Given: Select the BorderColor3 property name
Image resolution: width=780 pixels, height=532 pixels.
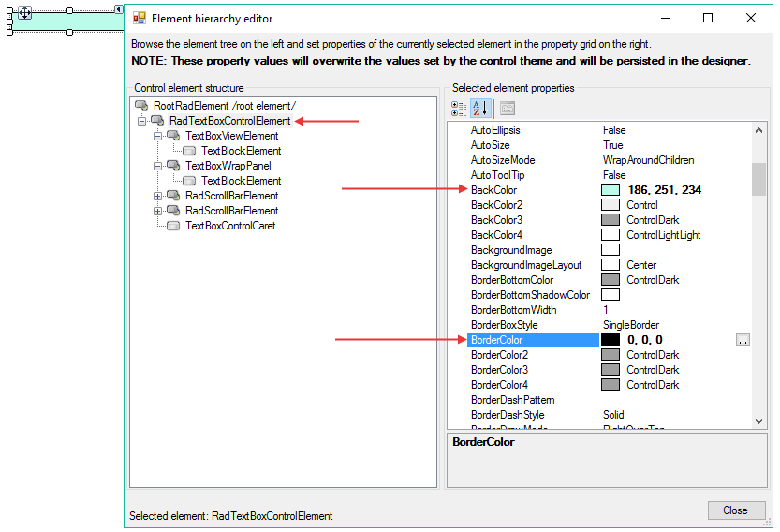Looking at the screenshot, I should coord(499,370).
